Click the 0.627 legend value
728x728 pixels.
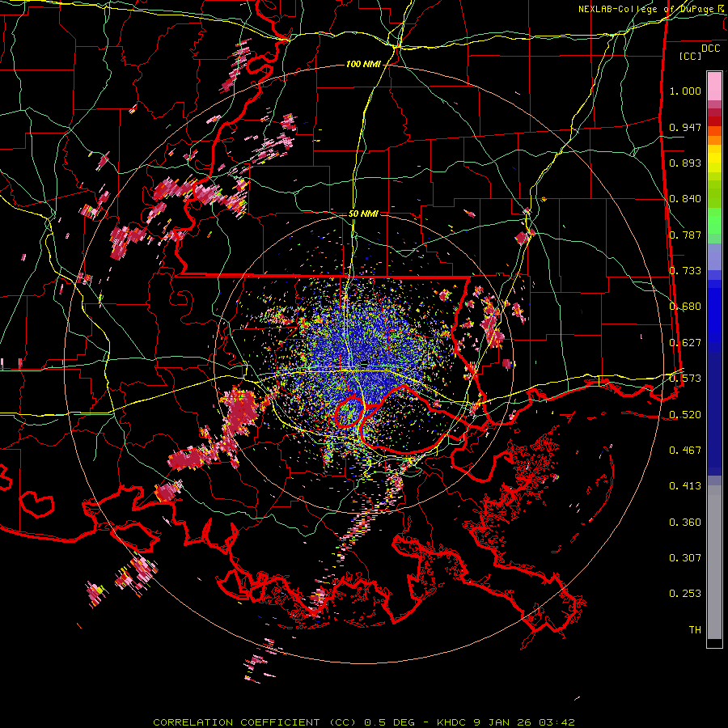[x=685, y=343]
